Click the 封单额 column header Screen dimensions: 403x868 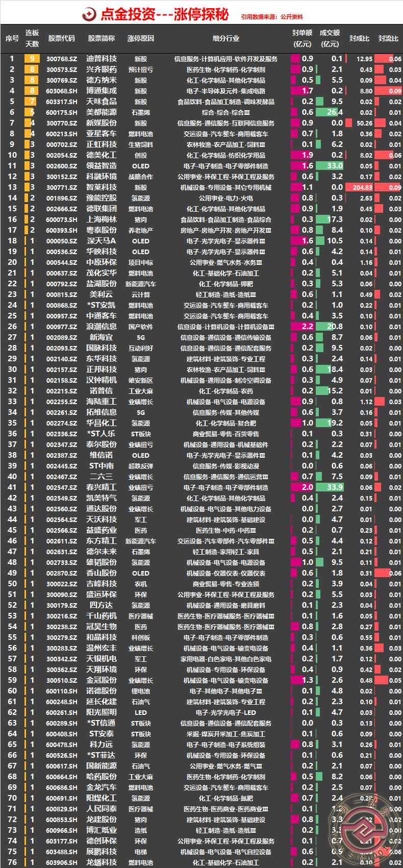pos(302,38)
